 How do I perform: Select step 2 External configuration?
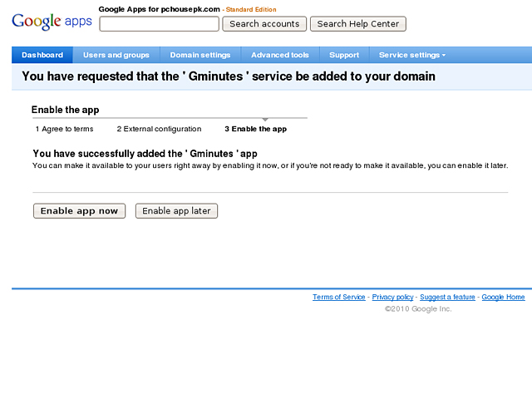(159, 129)
